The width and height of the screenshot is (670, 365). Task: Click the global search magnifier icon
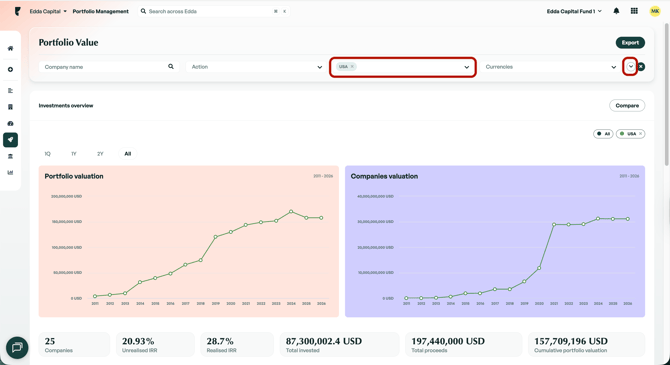(143, 11)
